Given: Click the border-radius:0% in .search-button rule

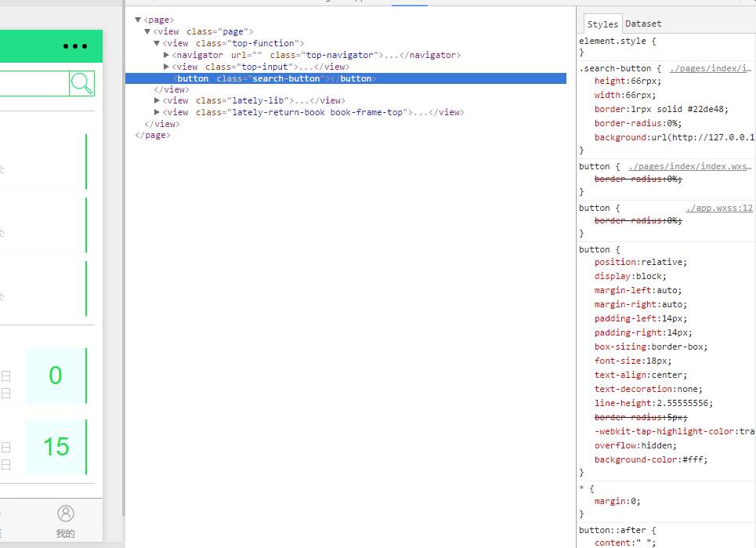Looking at the screenshot, I should pyautogui.click(x=638, y=124).
